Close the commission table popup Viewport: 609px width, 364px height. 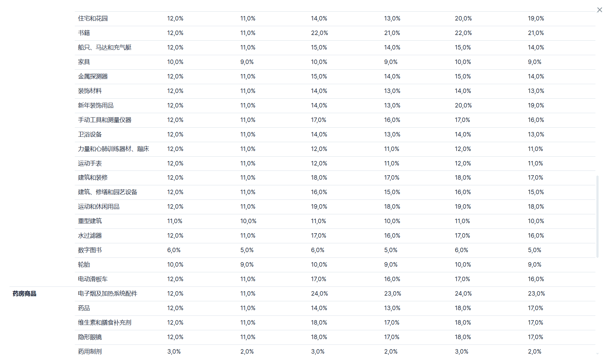coord(600,10)
